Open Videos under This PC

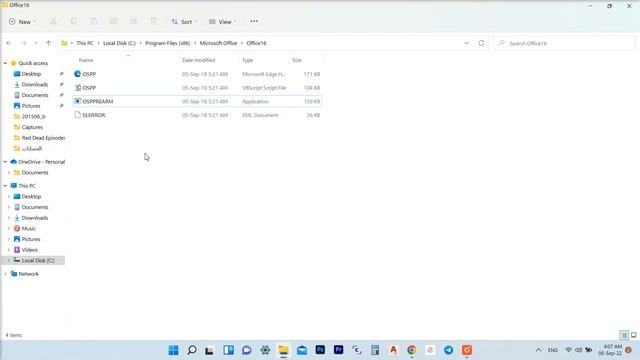[29, 250]
